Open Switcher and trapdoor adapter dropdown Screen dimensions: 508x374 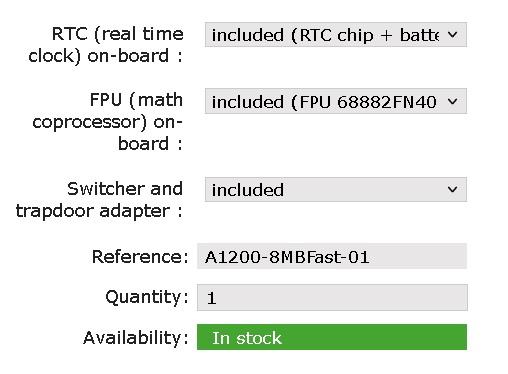click(336, 189)
